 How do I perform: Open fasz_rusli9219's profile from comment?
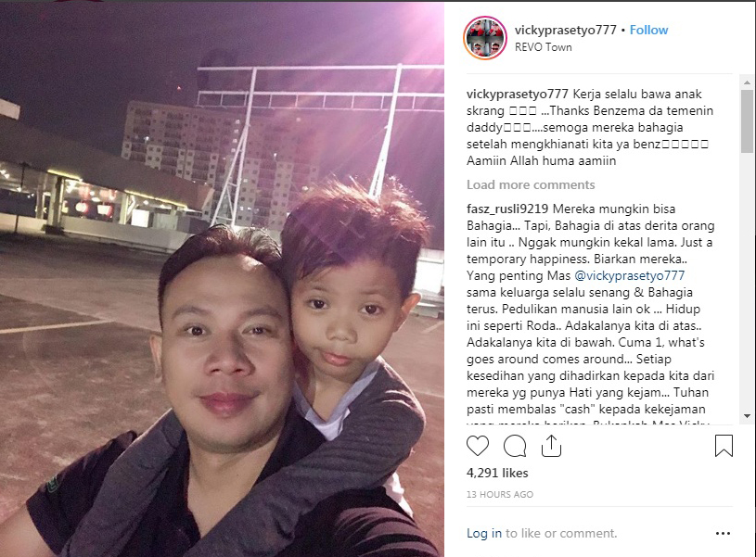tap(507, 209)
